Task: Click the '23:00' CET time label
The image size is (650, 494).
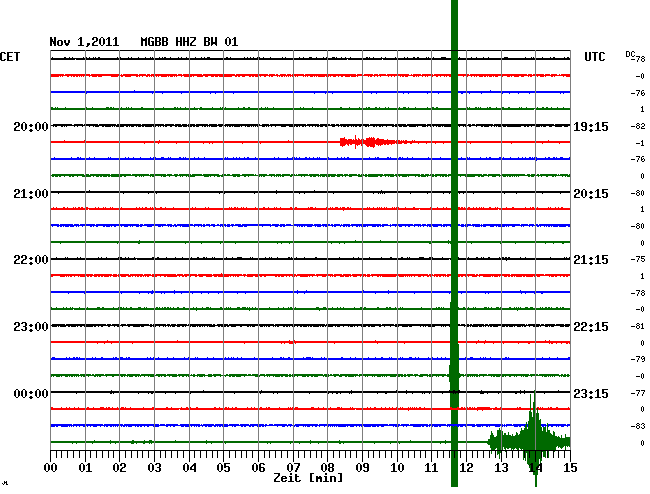Action: [31, 327]
